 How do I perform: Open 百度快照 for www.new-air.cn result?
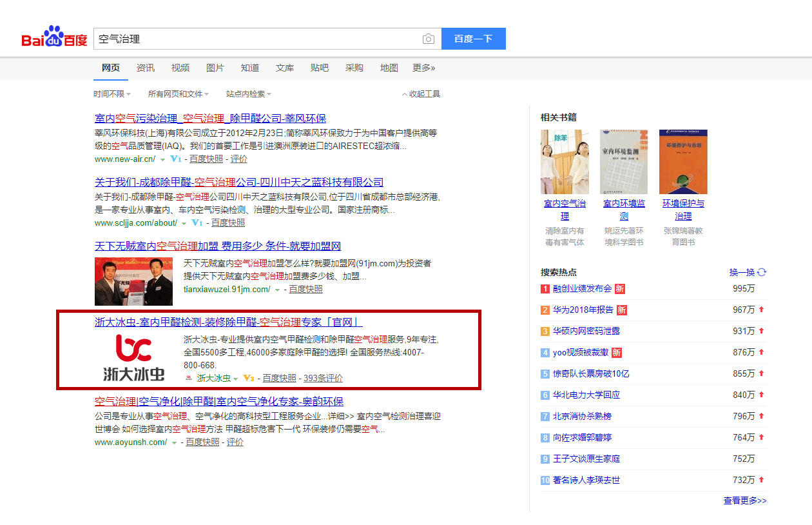click(206, 159)
